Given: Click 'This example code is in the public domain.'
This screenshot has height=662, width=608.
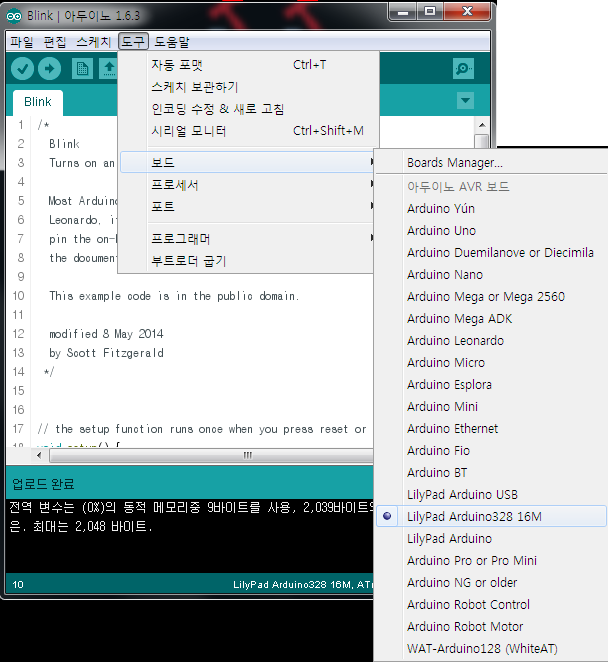Looking at the screenshot, I should (174, 296).
